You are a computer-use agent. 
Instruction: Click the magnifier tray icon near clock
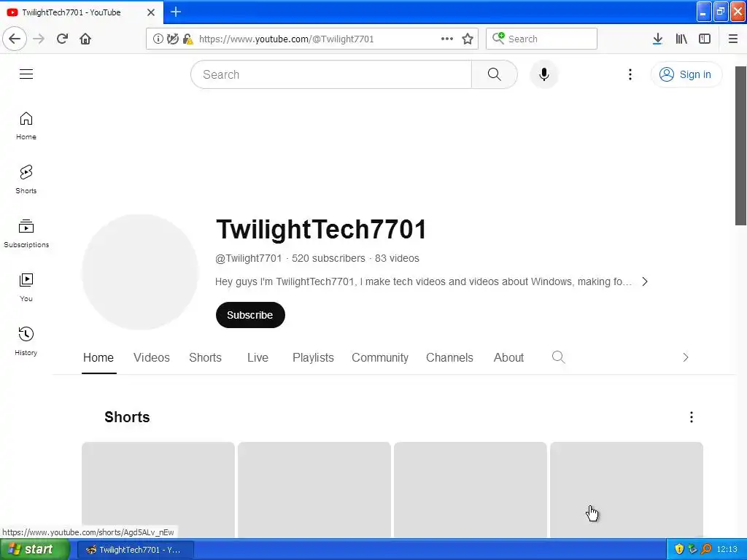(x=706, y=549)
